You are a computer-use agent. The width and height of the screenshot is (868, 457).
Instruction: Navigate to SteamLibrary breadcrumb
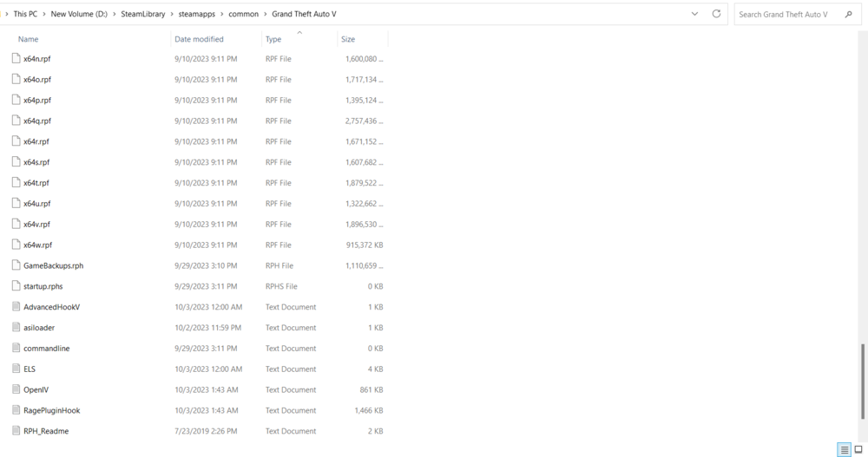click(143, 14)
